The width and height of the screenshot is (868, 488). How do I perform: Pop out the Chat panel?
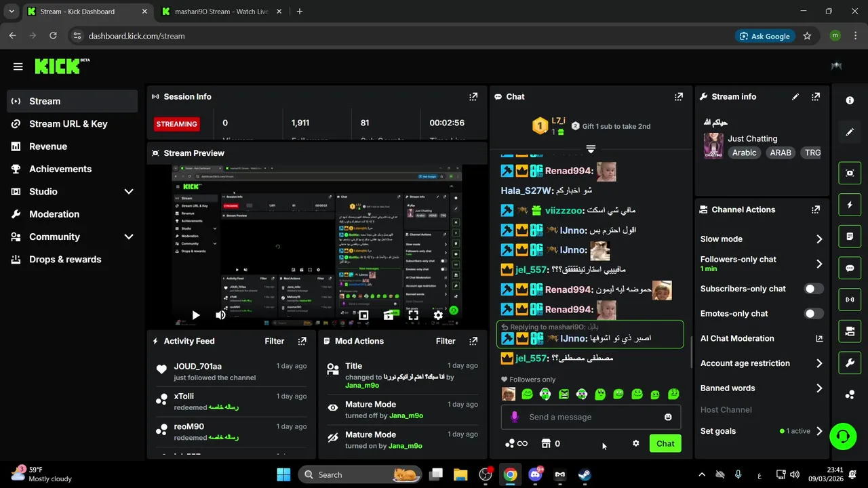679,97
